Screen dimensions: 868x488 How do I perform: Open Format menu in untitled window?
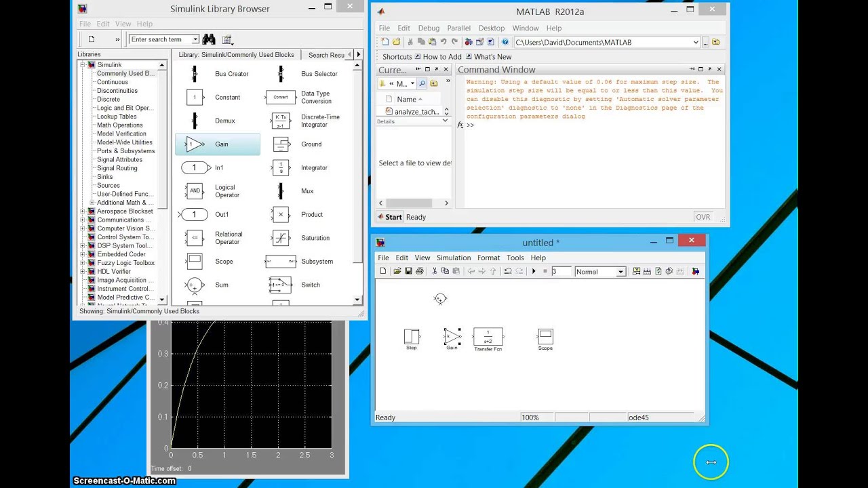(488, 258)
